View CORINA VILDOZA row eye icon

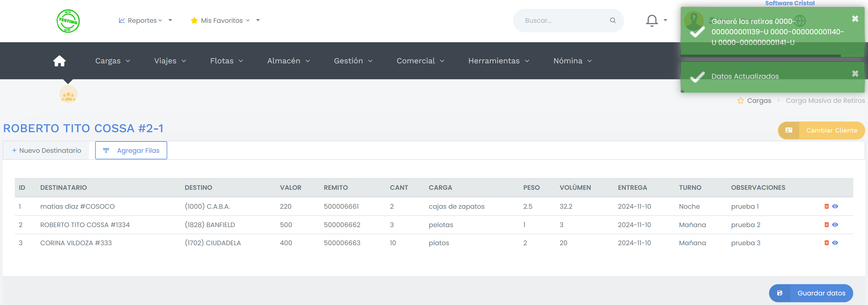(x=835, y=243)
